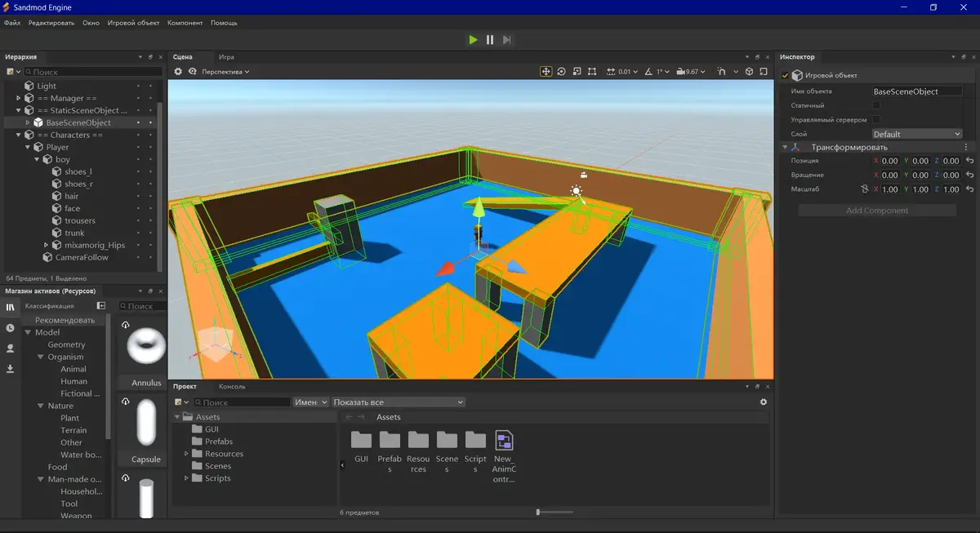Select the Rect transform tool
980x533 pixels.
(592, 71)
